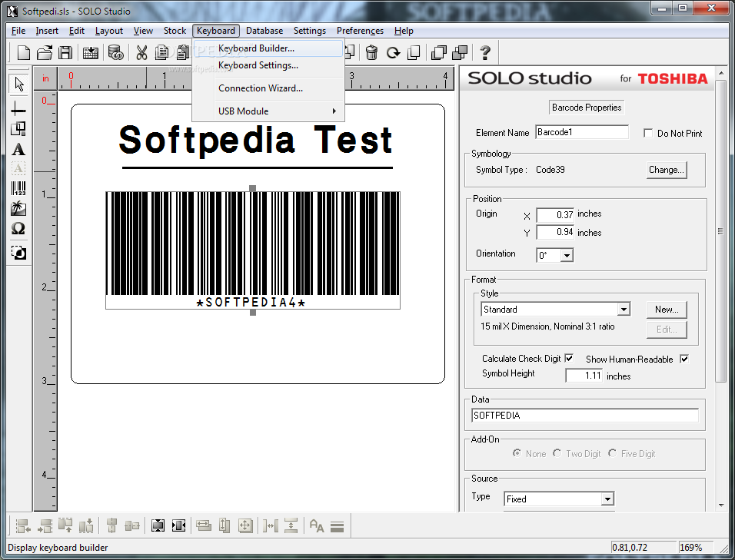
Task: Click the 169% zoom status value
Action: [x=691, y=548]
